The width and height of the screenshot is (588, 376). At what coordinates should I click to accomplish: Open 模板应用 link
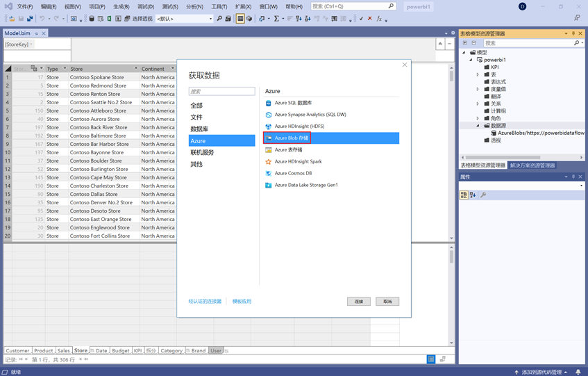[242, 302]
